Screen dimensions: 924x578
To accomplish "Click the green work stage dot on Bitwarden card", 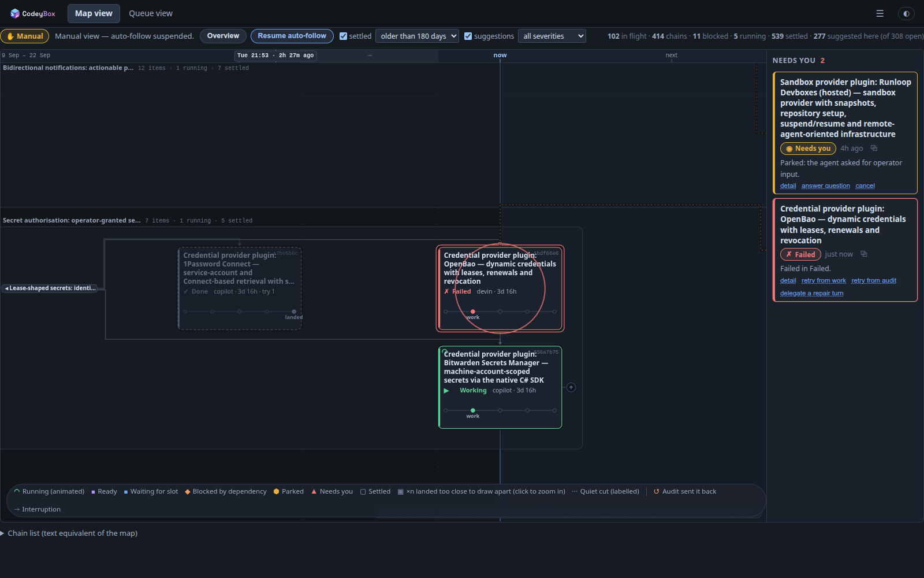I will 472,410.
